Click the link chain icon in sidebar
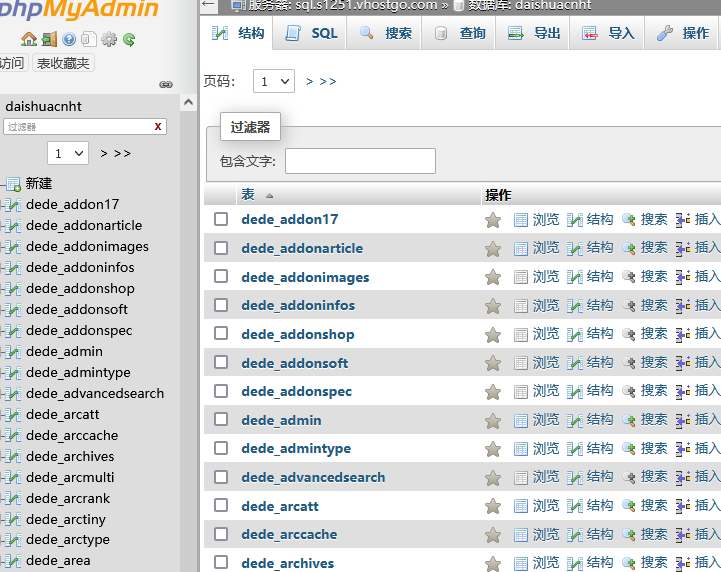This screenshot has width=721, height=572. pyautogui.click(x=166, y=85)
